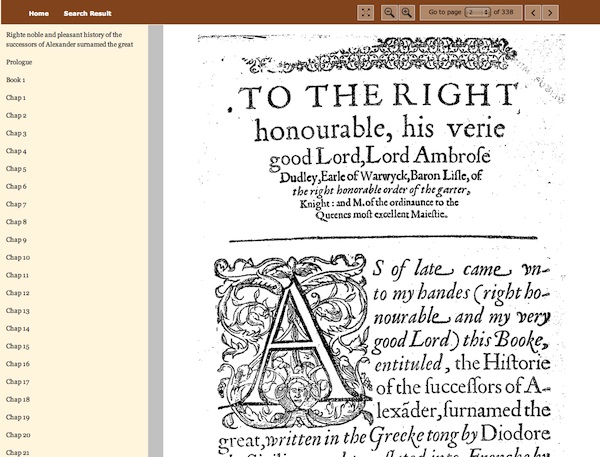
Task: Click the scanned page image
Action: (382, 245)
